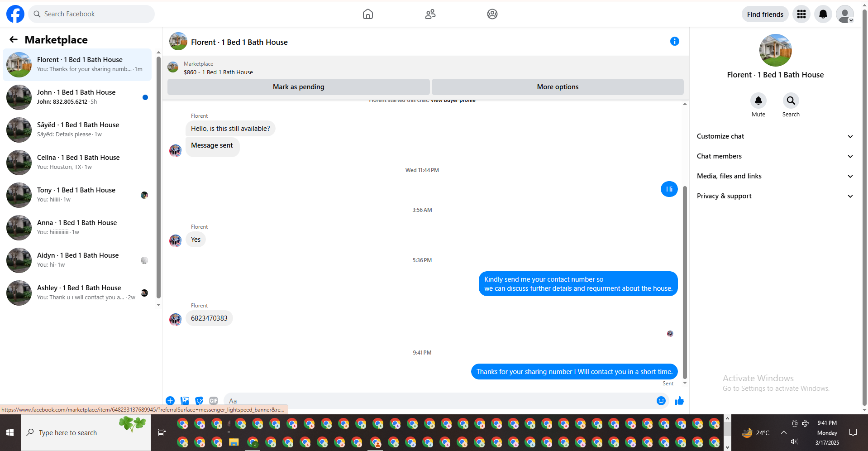868x451 pixels.
Task: Click the Windows taskbar search box
Action: pyautogui.click(x=86, y=433)
